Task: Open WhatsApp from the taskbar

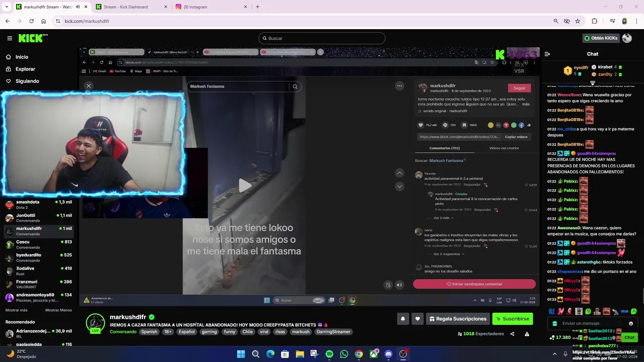Action: tap(344, 354)
